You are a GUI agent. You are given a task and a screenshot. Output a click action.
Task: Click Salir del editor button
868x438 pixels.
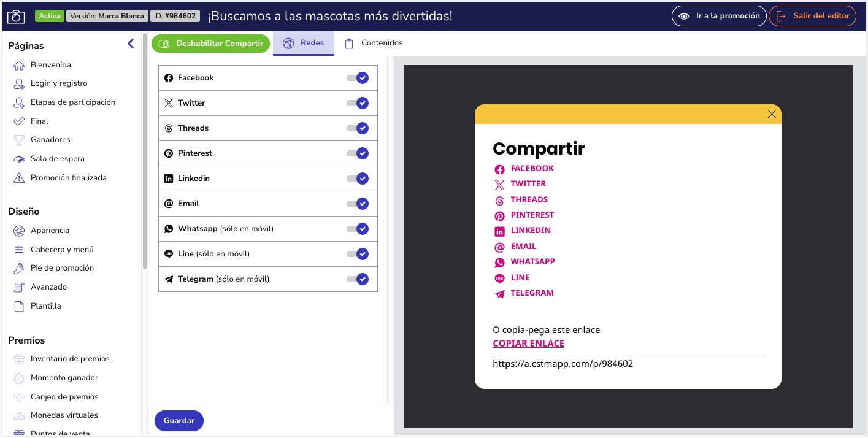(812, 17)
